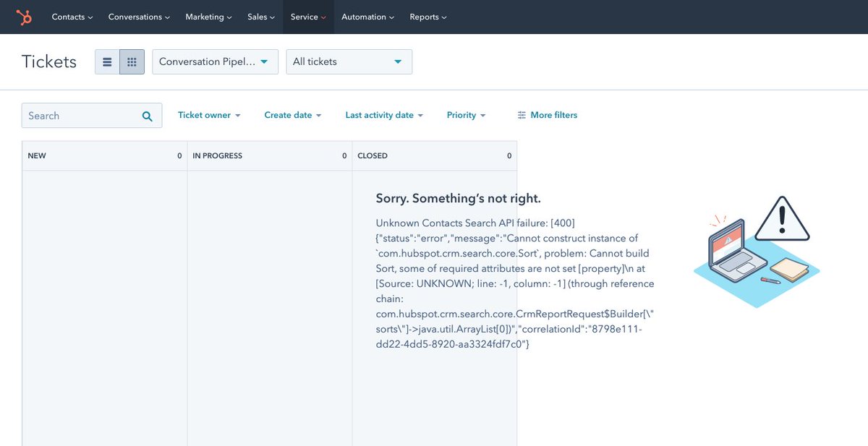The image size is (868, 446).
Task: Open the Service menu
Action: coord(308,17)
